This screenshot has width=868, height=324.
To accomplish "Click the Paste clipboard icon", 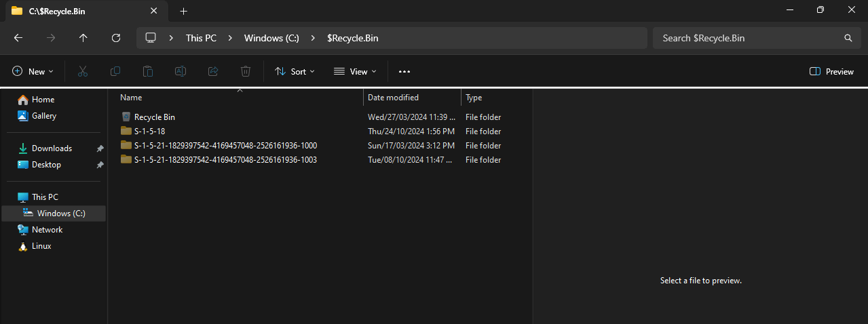I will [148, 71].
